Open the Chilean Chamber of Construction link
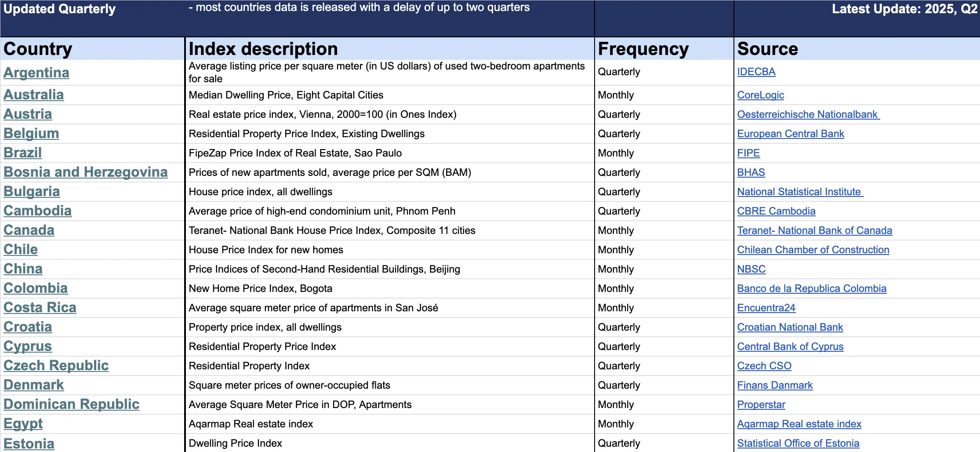The height and width of the screenshot is (452, 980). click(x=813, y=250)
